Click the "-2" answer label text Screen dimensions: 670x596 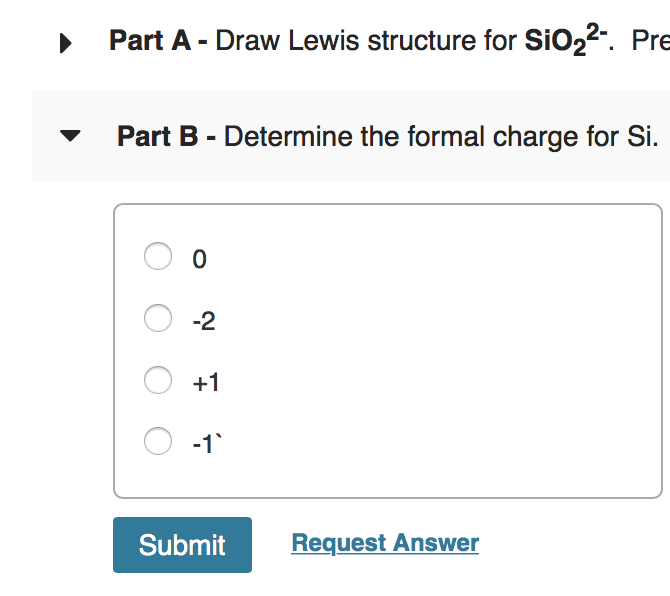click(x=203, y=321)
